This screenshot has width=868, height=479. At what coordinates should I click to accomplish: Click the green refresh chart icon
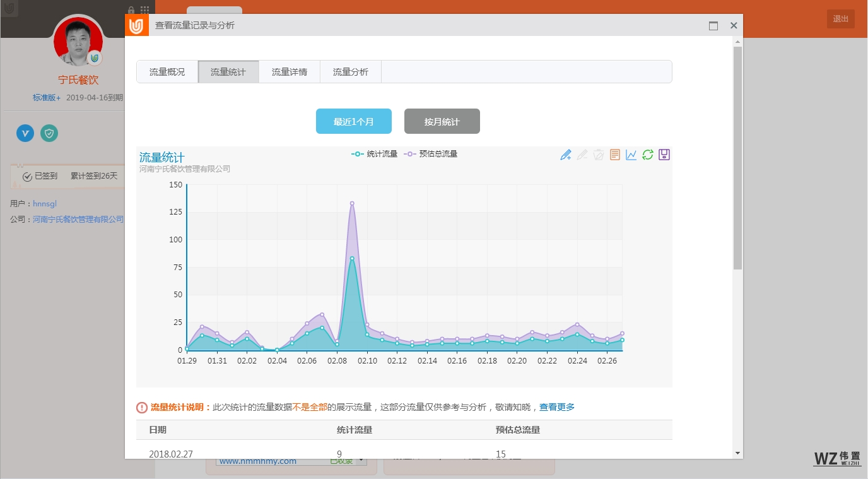tap(648, 155)
